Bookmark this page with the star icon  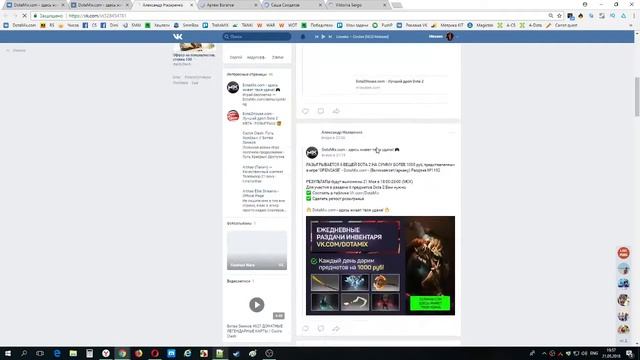[x=559, y=16]
